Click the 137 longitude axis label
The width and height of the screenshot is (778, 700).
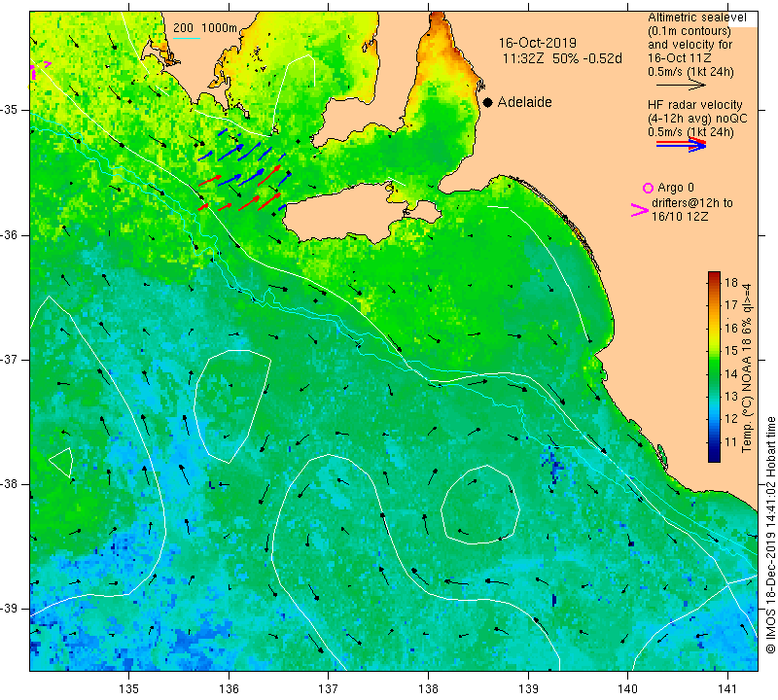coord(329,688)
